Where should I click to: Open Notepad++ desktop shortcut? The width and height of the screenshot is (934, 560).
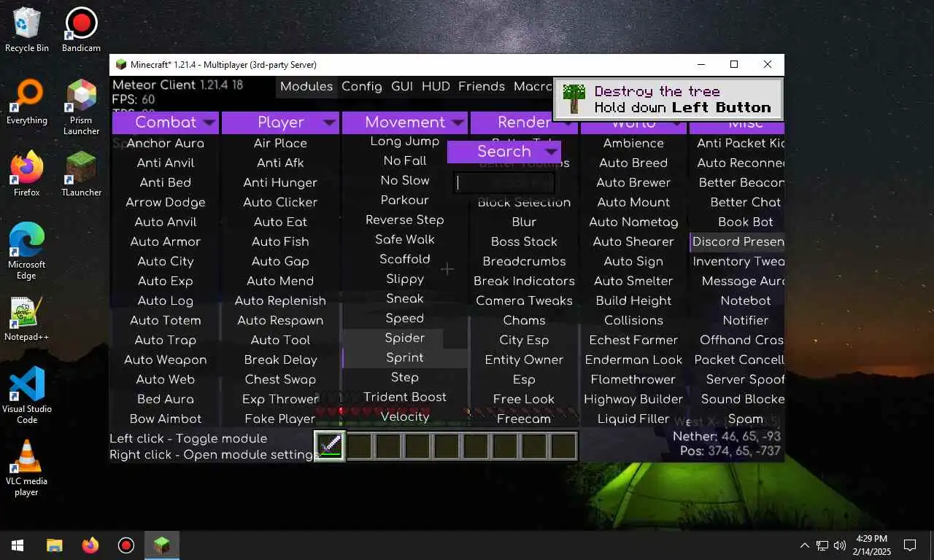click(27, 319)
